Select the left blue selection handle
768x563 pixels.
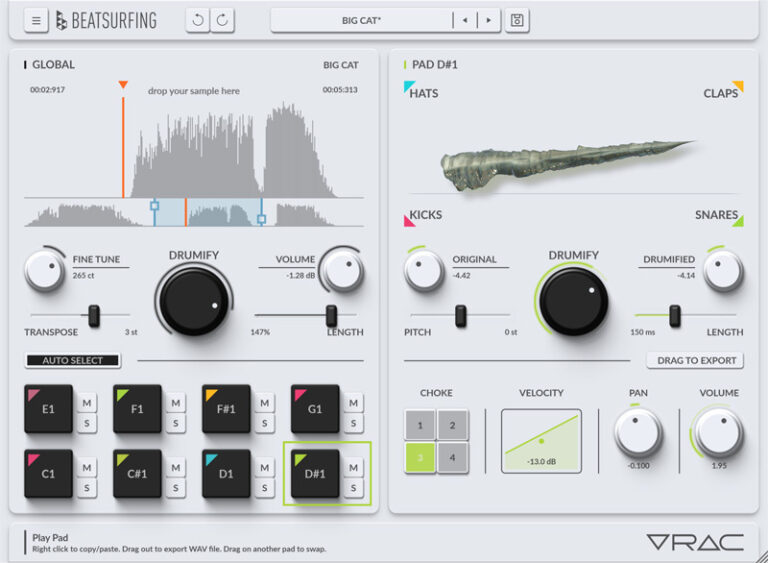point(154,206)
